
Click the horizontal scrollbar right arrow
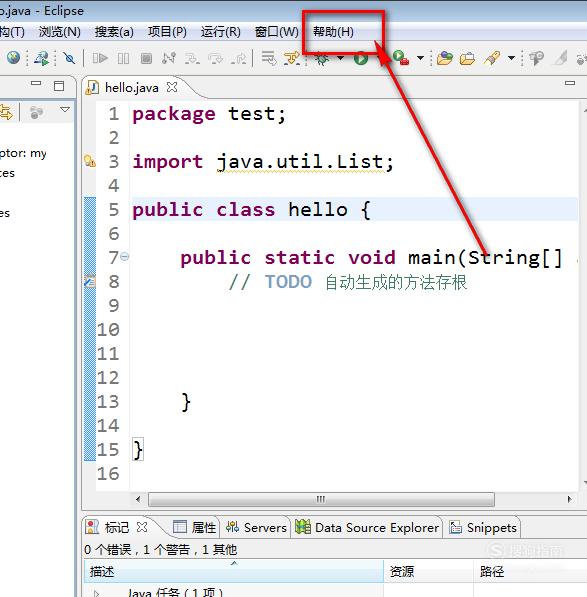pos(569,499)
